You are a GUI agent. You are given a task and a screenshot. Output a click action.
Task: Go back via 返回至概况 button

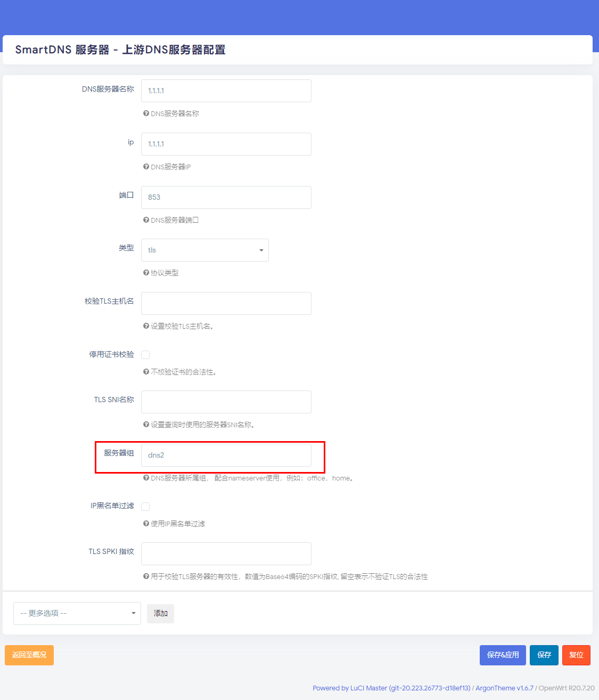[x=29, y=655]
